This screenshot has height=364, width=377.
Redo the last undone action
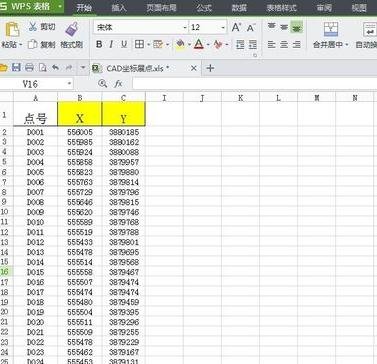pyautogui.click(x=68, y=68)
